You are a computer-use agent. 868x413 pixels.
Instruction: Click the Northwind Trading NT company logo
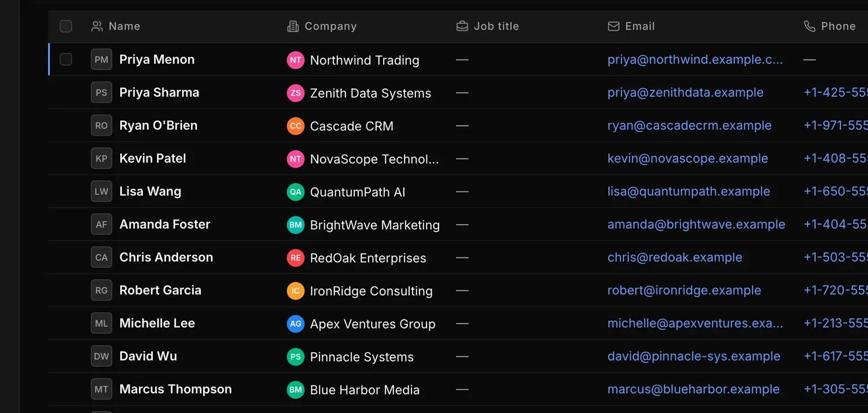pos(296,60)
